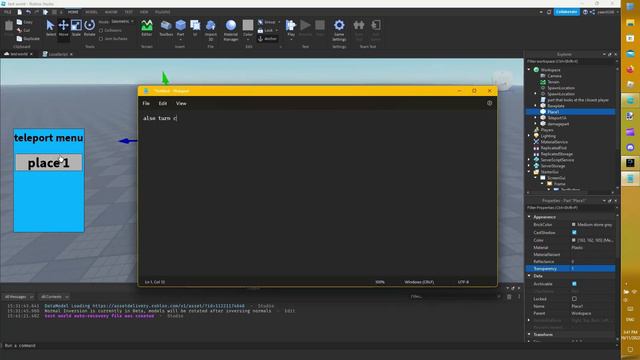Open the All Messages output filter dropdown
The width and height of the screenshot is (640, 360).
[x=18, y=297]
